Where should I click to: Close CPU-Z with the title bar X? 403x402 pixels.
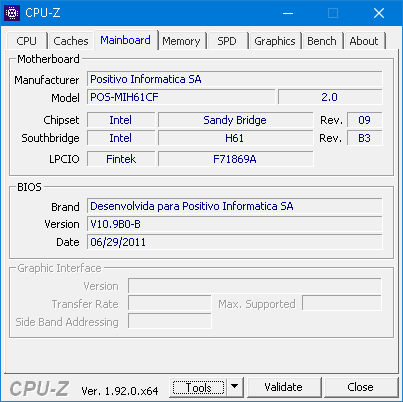tap(379, 13)
